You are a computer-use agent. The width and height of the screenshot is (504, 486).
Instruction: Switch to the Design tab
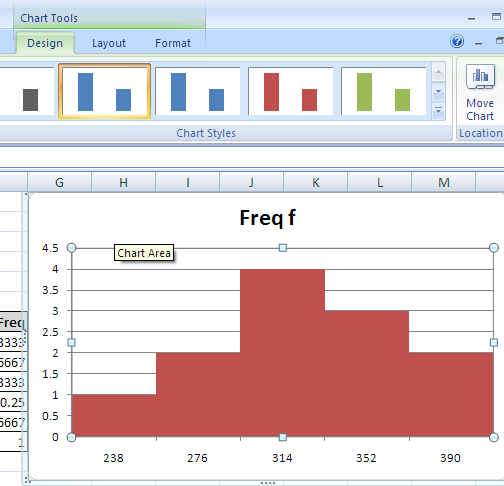(45, 43)
